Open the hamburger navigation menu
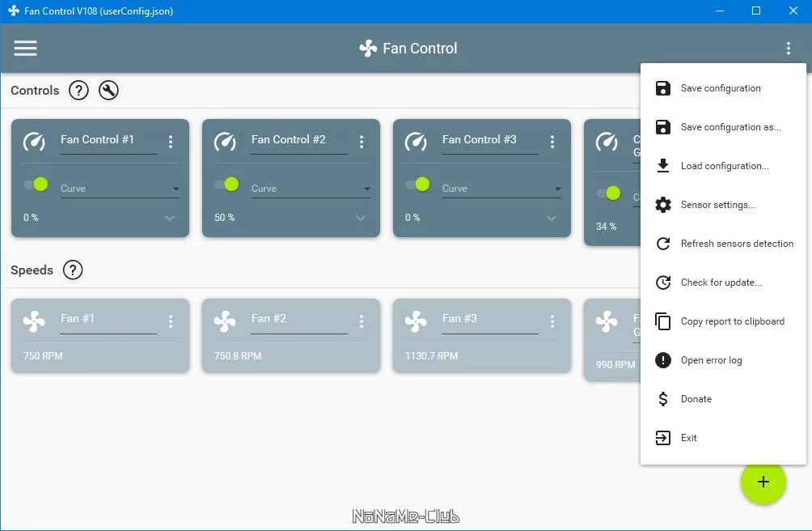Image resolution: width=812 pixels, height=531 pixels. click(25, 49)
